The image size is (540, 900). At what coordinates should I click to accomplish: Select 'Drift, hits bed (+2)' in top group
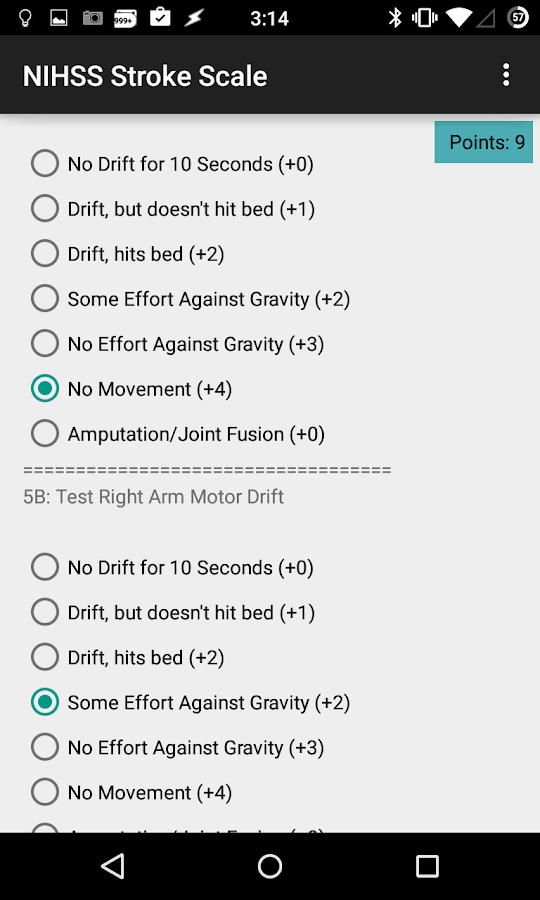pos(128,254)
